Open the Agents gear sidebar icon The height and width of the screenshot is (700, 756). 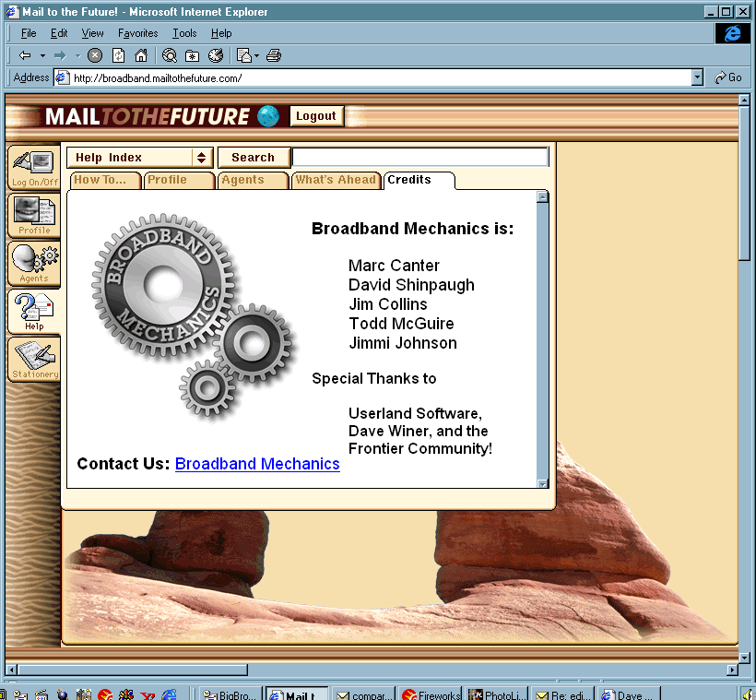pyautogui.click(x=34, y=264)
